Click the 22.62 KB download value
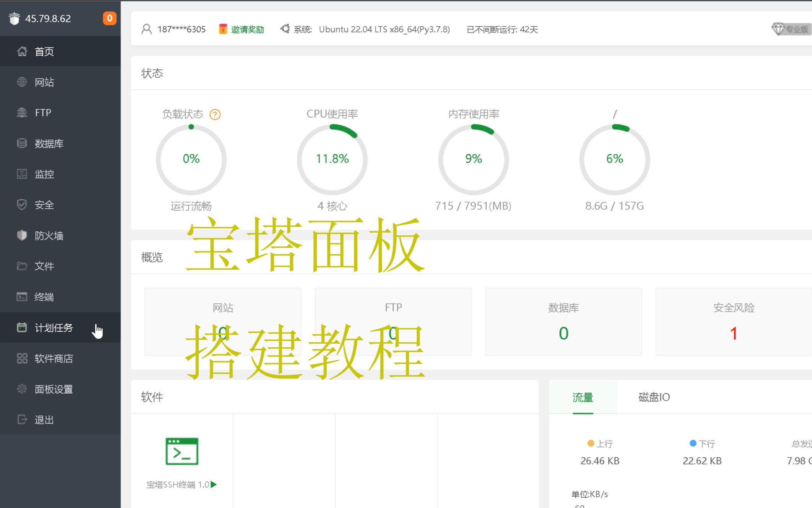Viewport: 812px width, 508px height. point(702,461)
